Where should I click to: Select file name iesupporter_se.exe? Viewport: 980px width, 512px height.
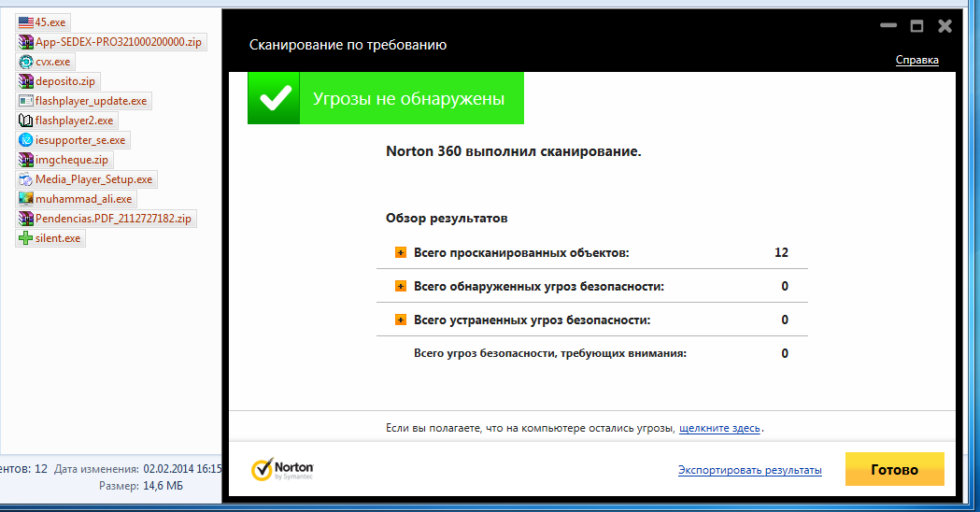click(x=80, y=140)
